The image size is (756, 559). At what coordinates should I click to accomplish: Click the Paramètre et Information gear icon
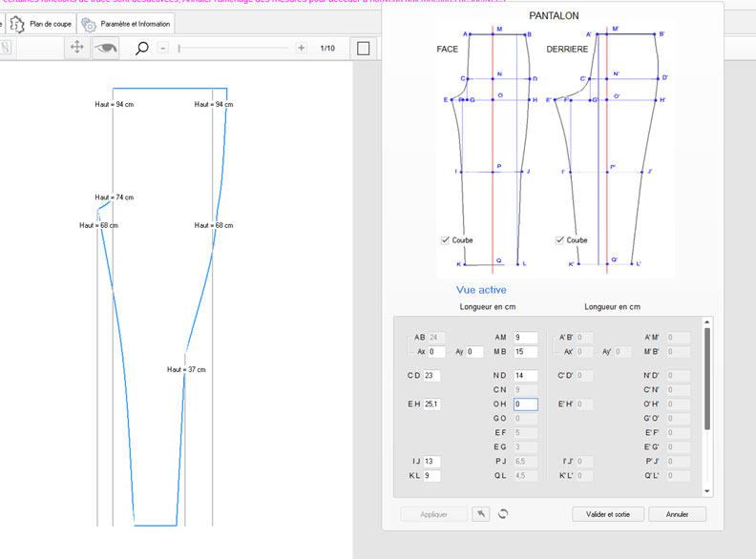(x=89, y=25)
